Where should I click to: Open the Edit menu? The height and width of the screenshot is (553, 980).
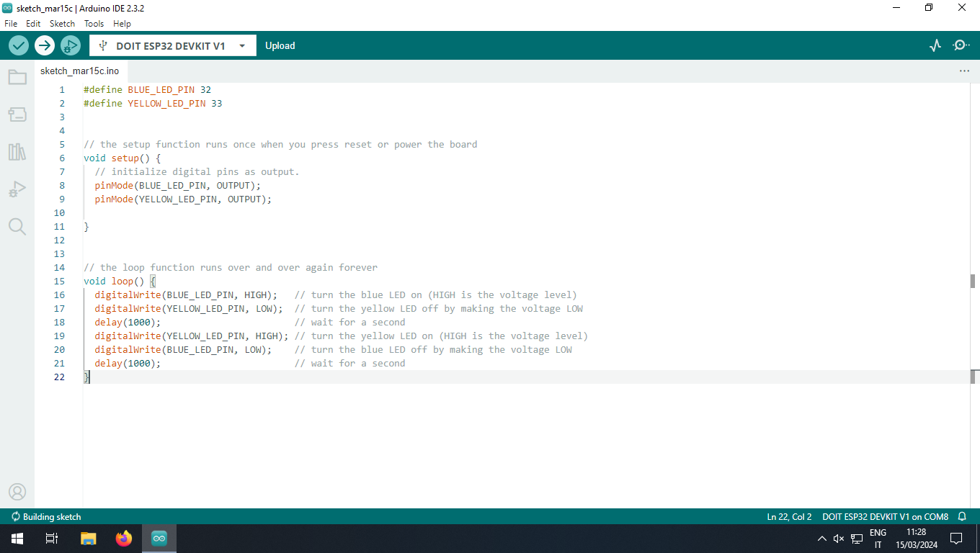click(33, 24)
